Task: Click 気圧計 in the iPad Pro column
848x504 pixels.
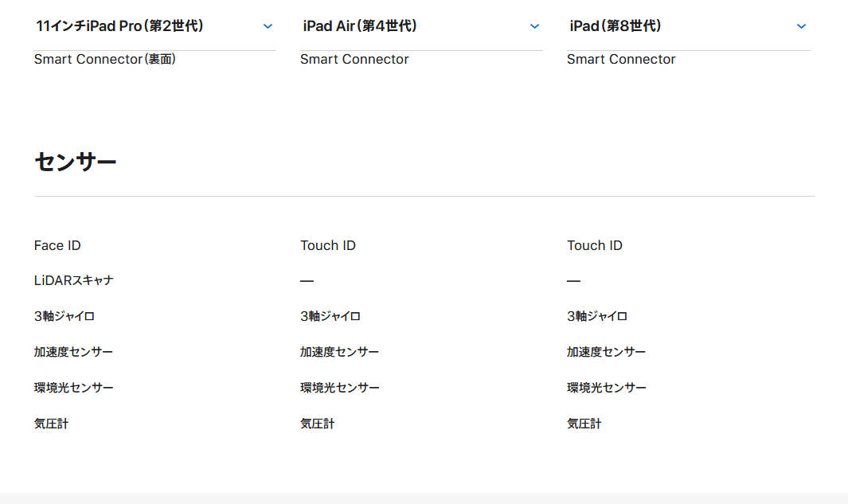Action: tap(52, 424)
